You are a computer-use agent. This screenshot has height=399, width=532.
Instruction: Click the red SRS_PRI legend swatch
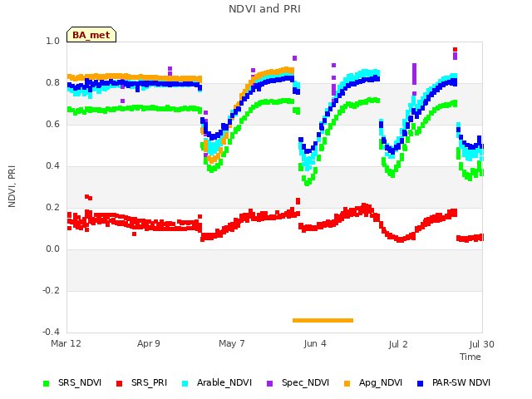point(119,383)
